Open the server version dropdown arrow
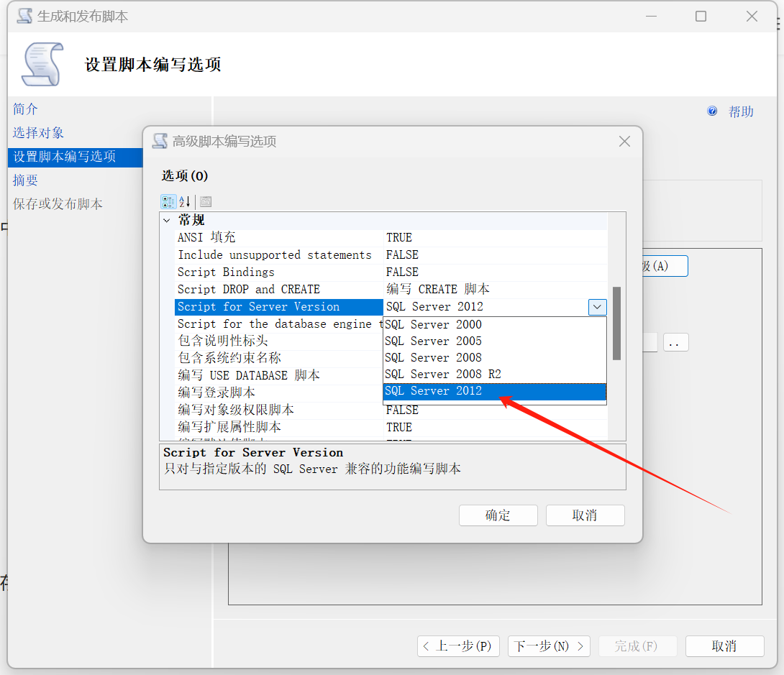 [597, 307]
